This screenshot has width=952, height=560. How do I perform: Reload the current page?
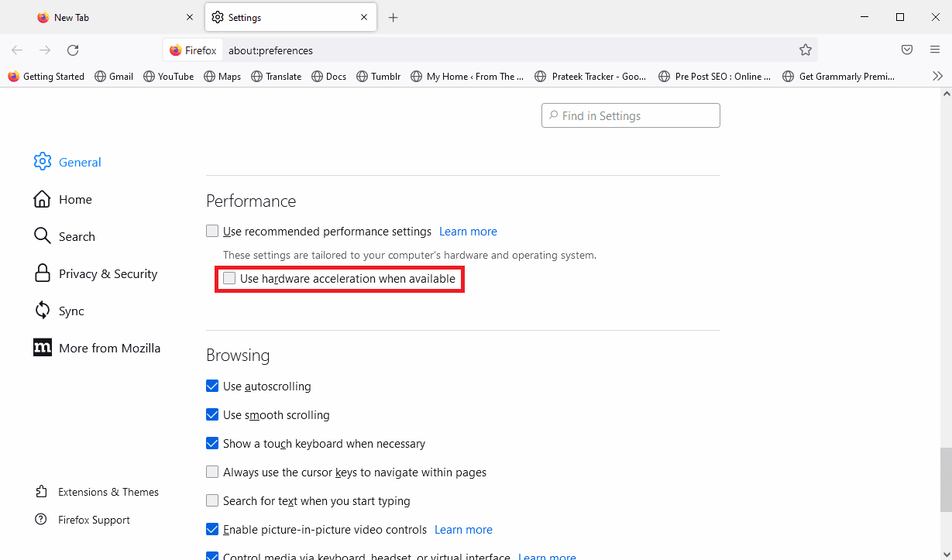(x=72, y=50)
